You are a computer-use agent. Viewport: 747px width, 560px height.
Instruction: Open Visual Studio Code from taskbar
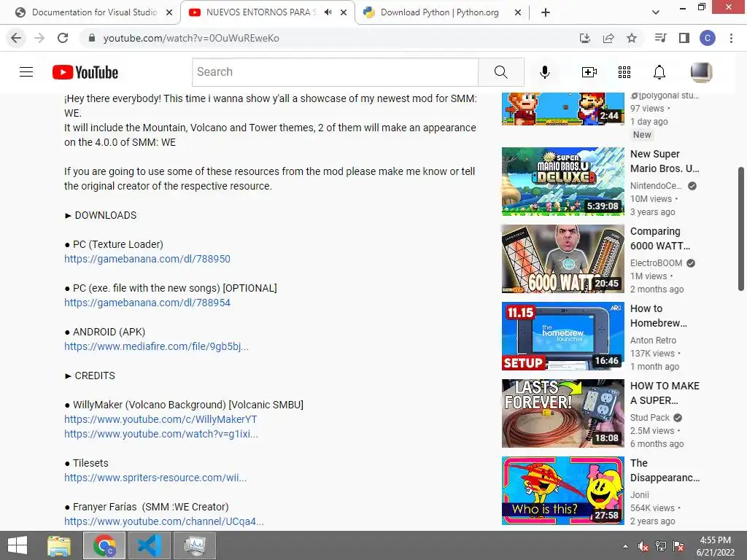click(x=150, y=545)
